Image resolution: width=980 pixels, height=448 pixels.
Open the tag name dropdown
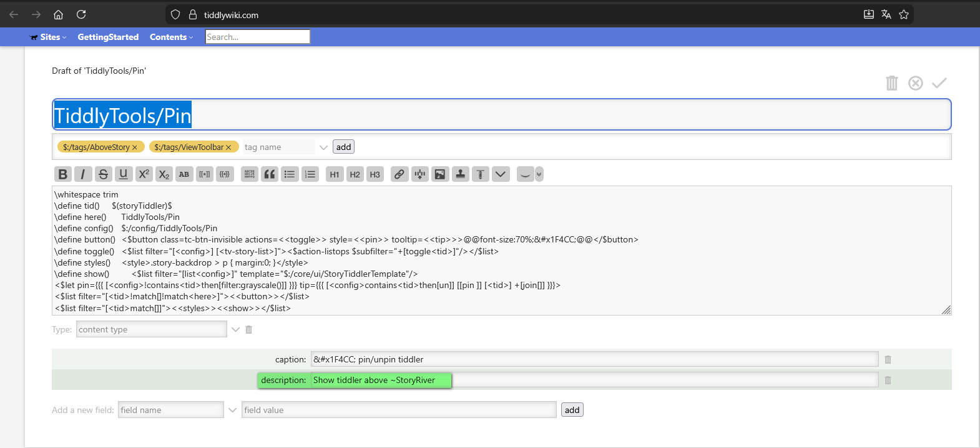coord(323,147)
